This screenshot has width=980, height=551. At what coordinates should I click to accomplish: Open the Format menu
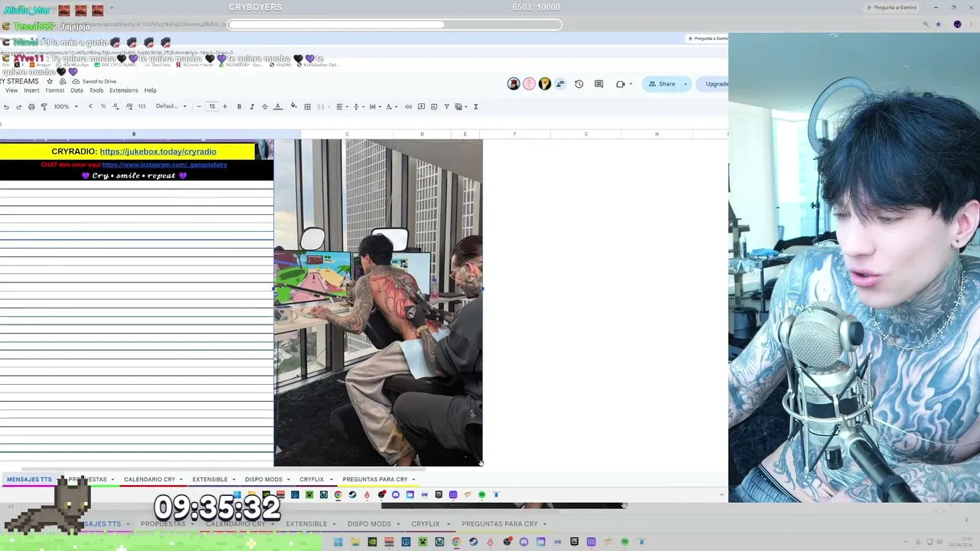click(55, 90)
